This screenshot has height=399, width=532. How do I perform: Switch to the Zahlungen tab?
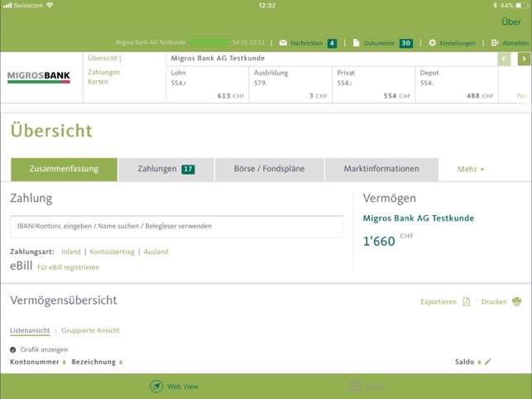(x=166, y=169)
